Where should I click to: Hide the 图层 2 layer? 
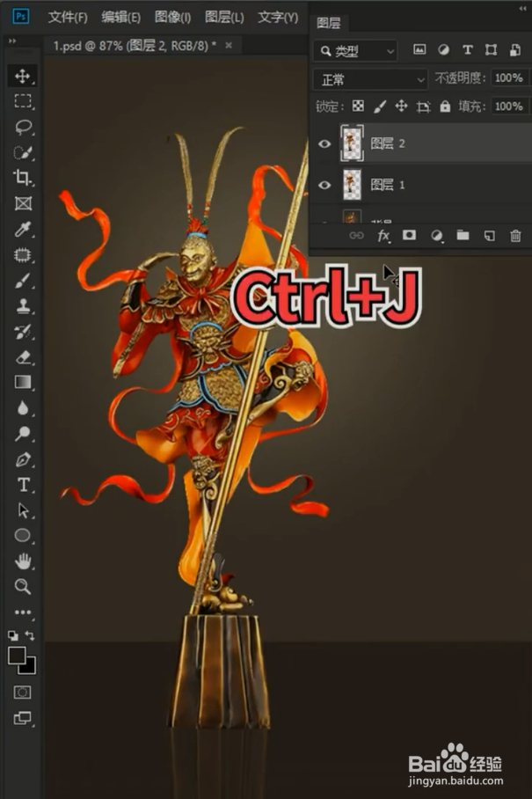click(x=324, y=143)
